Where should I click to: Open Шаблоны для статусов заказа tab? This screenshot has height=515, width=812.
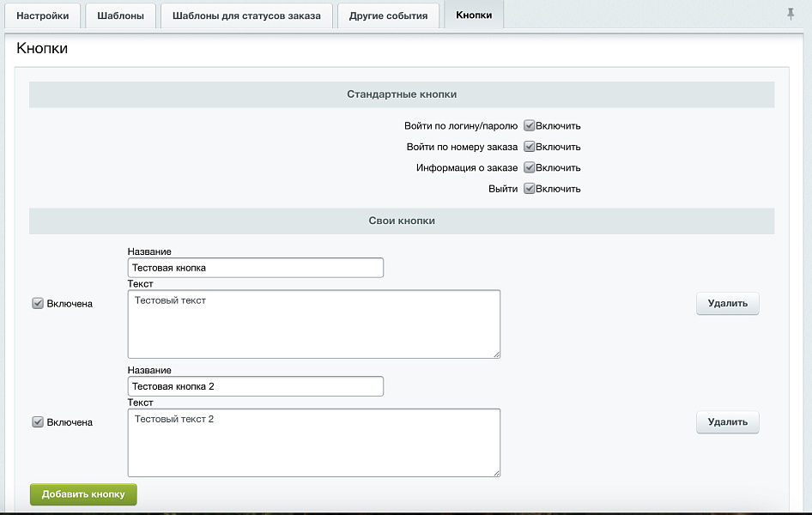tap(246, 15)
